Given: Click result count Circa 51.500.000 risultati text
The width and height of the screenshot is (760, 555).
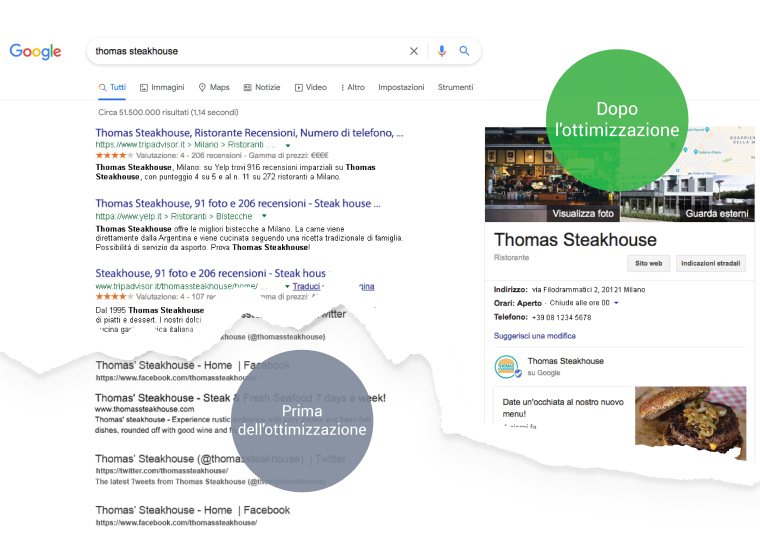Looking at the screenshot, I should pyautogui.click(x=168, y=112).
